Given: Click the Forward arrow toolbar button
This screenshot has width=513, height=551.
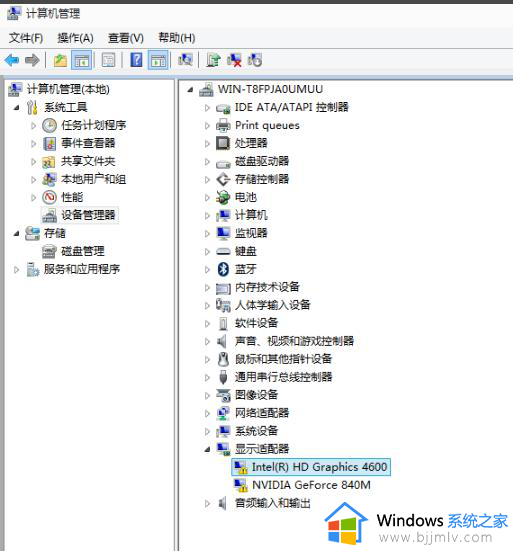Looking at the screenshot, I should click(32, 60).
